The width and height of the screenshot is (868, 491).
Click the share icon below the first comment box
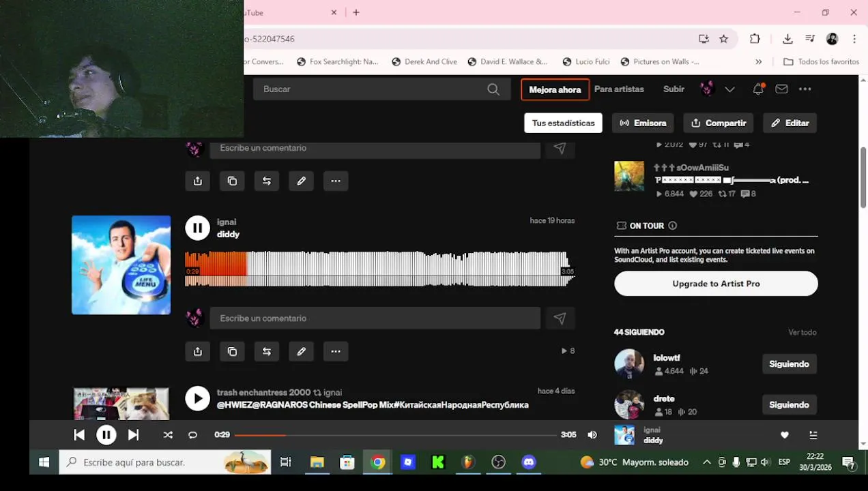click(197, 181)
